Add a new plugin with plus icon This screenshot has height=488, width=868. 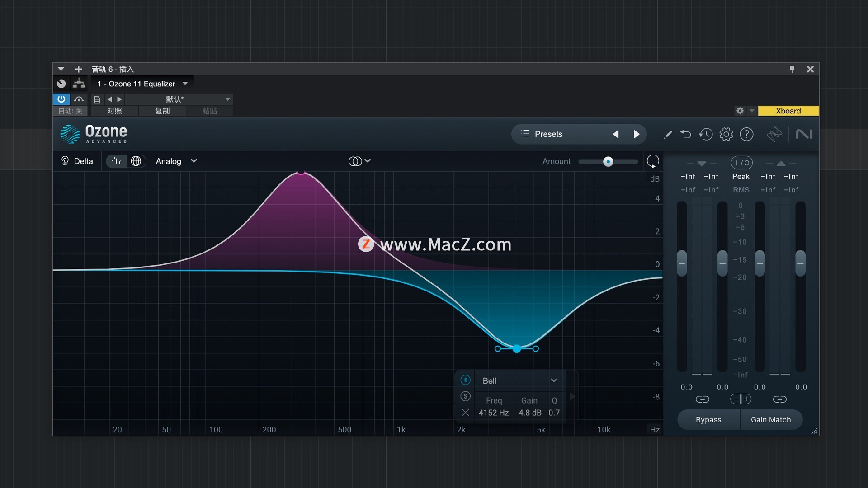pyautogui.click(x=79, y=69)
